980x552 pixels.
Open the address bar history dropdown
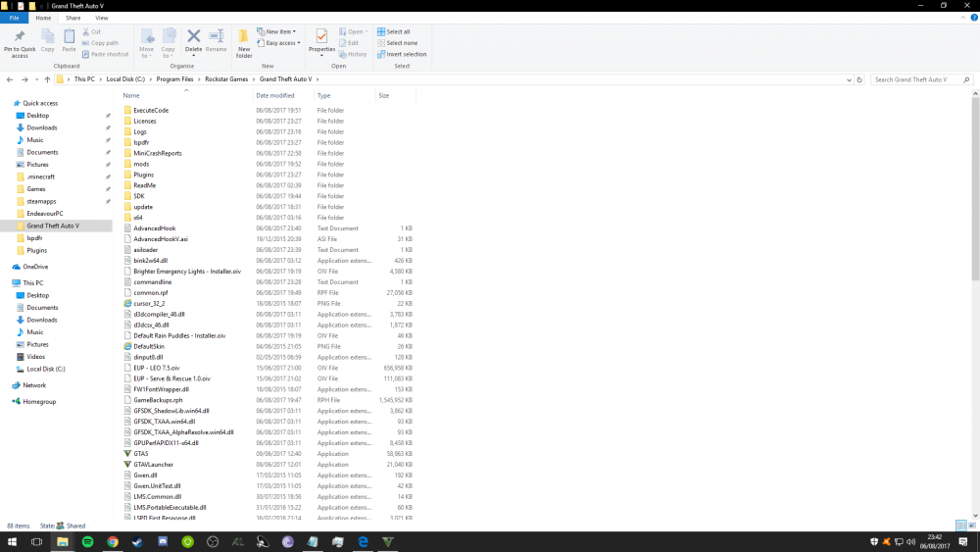pos(849,80)
